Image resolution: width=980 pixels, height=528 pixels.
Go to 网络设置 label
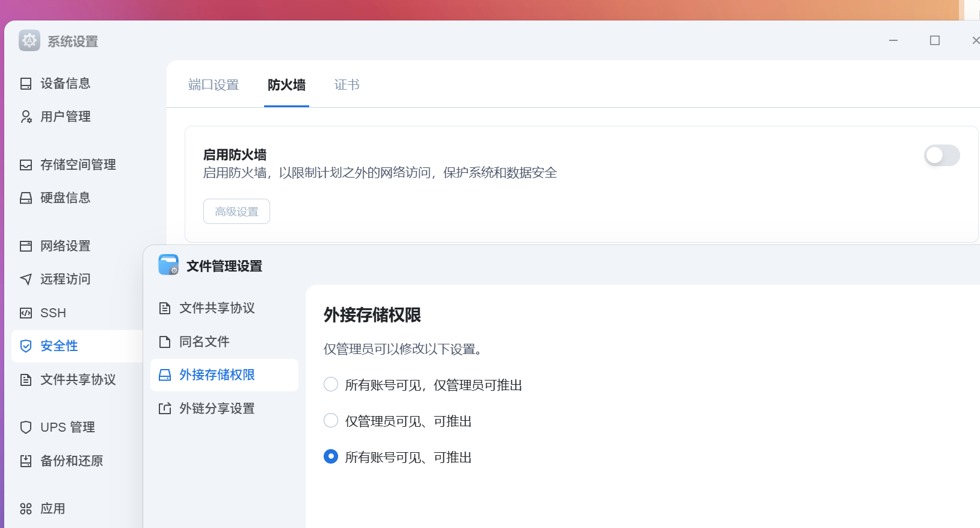pos(66,246)
